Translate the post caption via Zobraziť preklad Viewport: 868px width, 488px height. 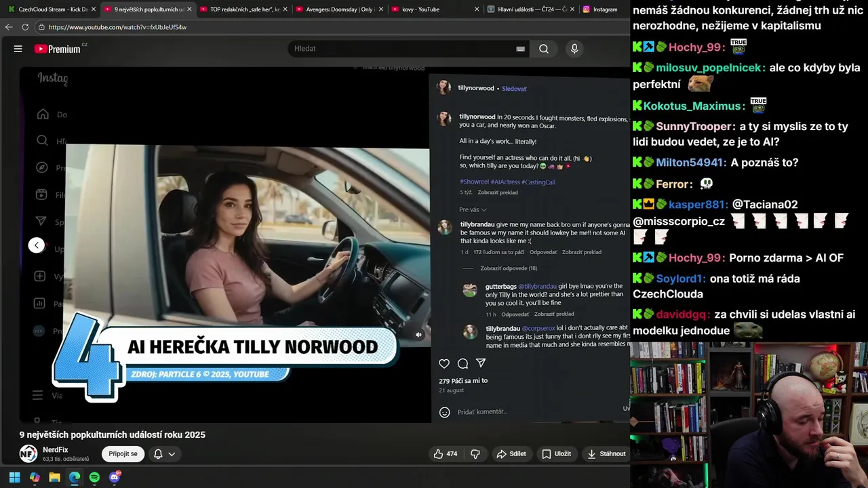(498, 192)
